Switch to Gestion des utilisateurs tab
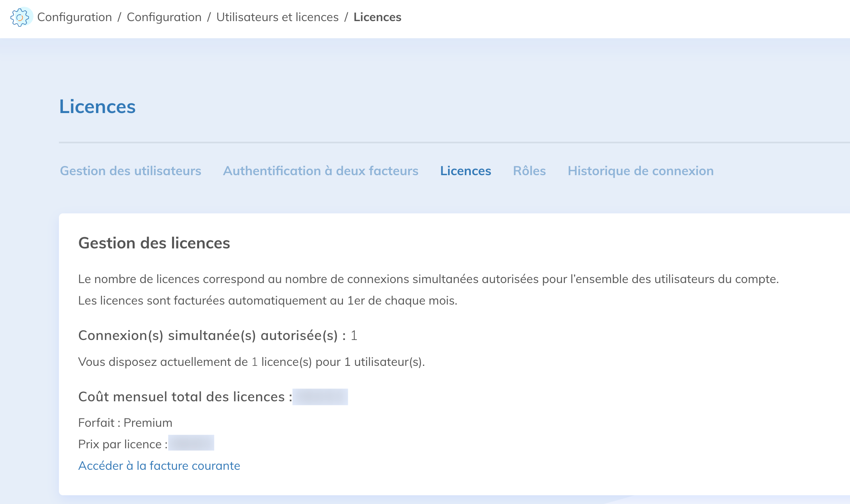 point(130,171)
